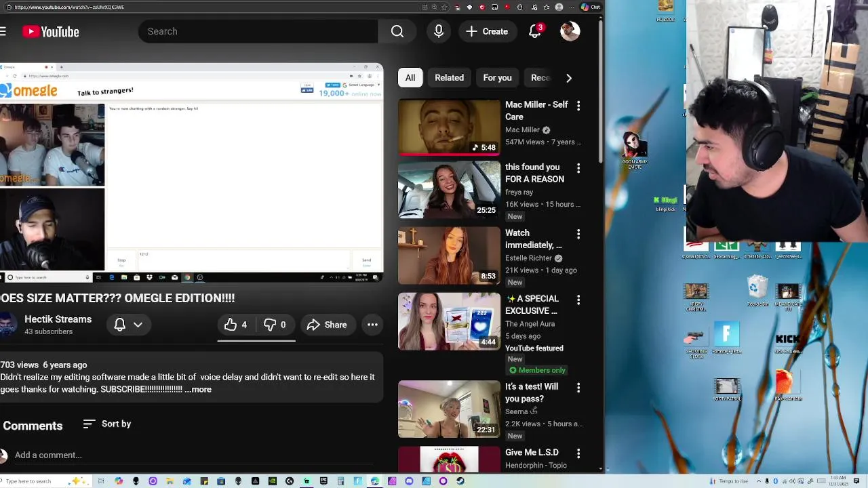
Task: Bookmark this page with the star icon
Action: coord(444,7)
